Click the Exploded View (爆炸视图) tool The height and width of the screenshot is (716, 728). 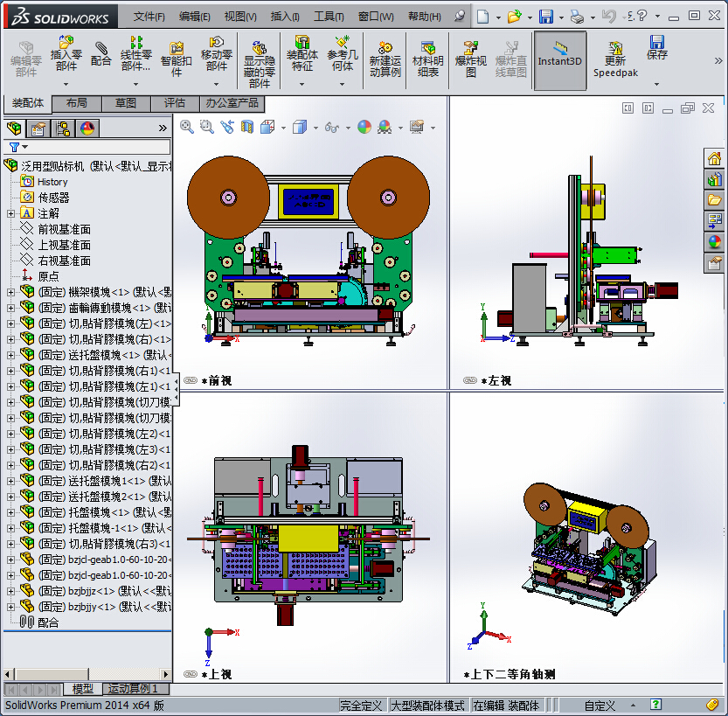(x=470, y=59)
